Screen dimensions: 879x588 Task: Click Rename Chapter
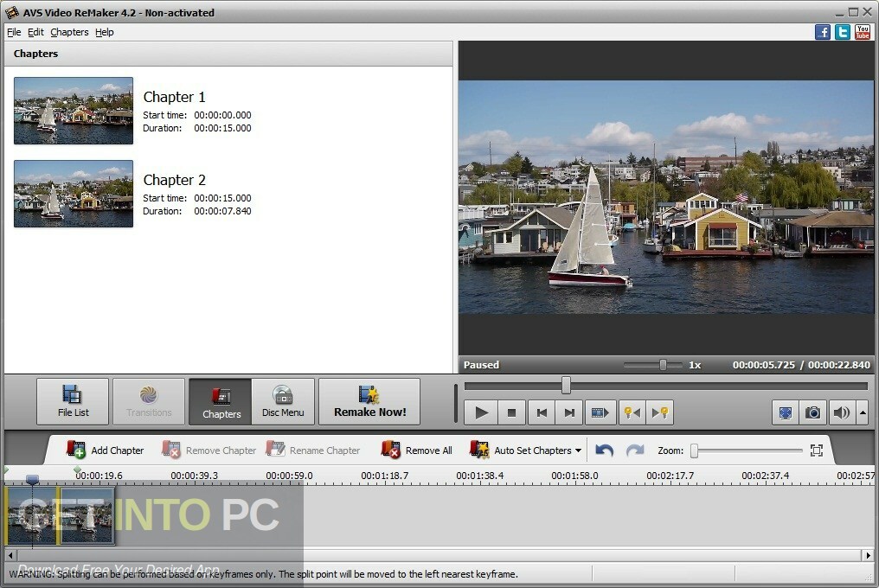click(x=313, y=451)
